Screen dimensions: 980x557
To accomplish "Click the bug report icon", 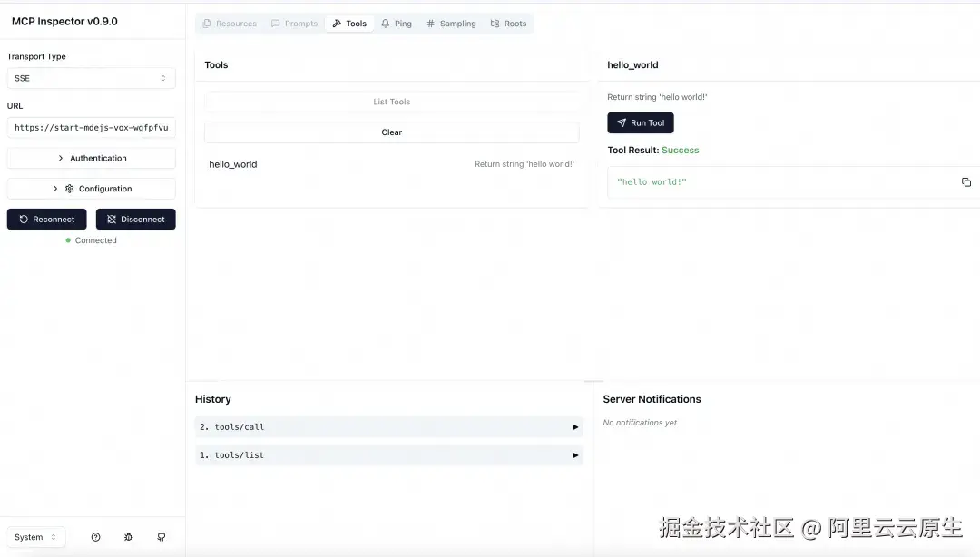I will point(128,536).
